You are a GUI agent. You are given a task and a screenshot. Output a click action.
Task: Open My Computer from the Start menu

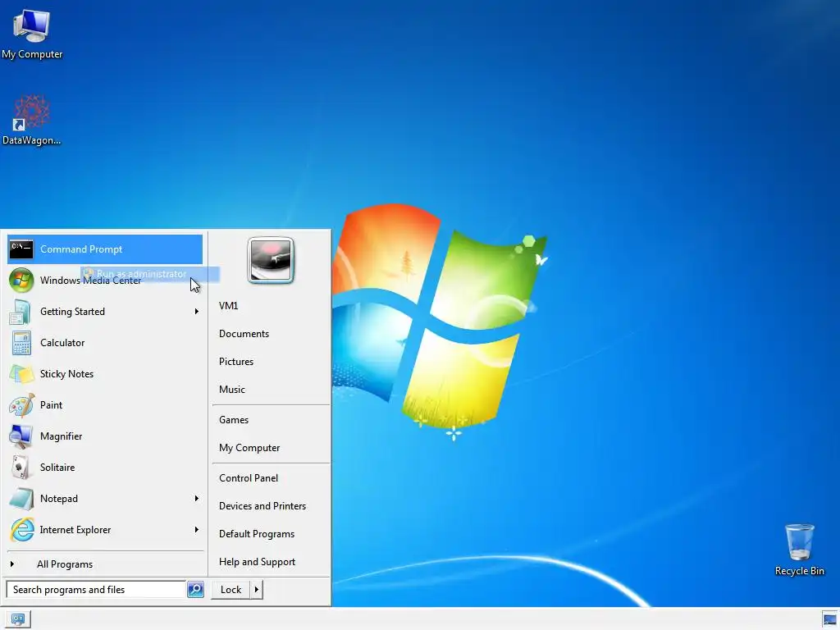[x=249, y=448]
